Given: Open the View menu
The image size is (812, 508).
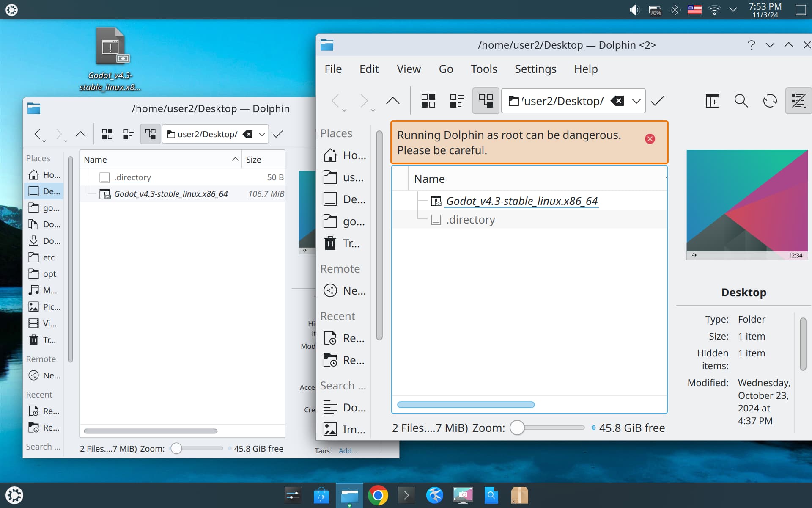Looking at the screenshot, I should click(409, 69).
